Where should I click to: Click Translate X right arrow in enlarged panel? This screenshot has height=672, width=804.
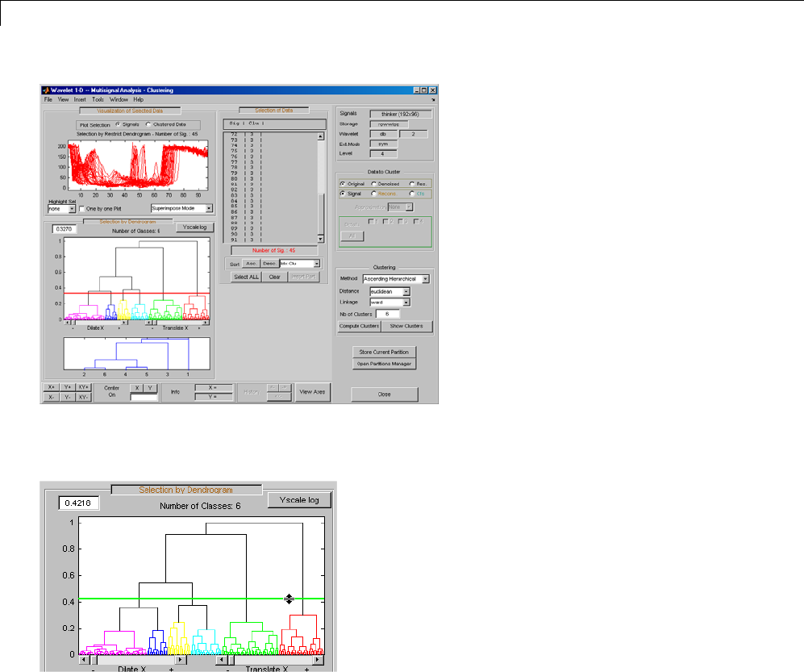point(319,660)
